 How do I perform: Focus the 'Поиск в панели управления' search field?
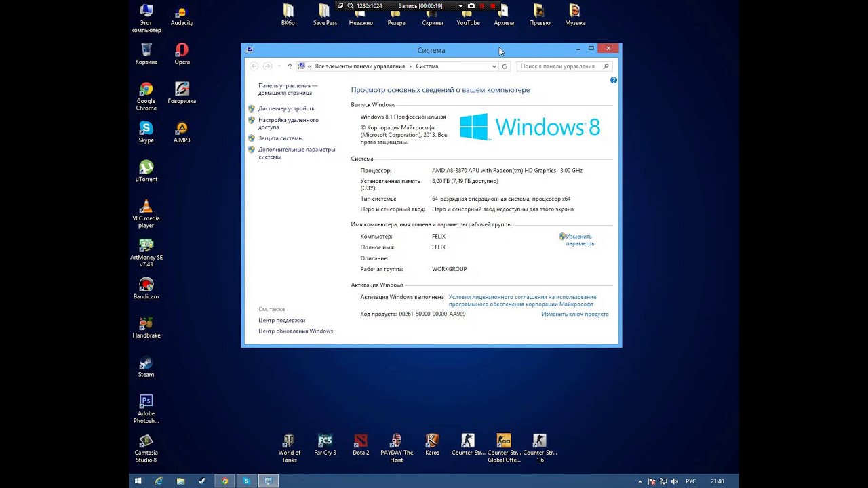(x=565, y=66)
